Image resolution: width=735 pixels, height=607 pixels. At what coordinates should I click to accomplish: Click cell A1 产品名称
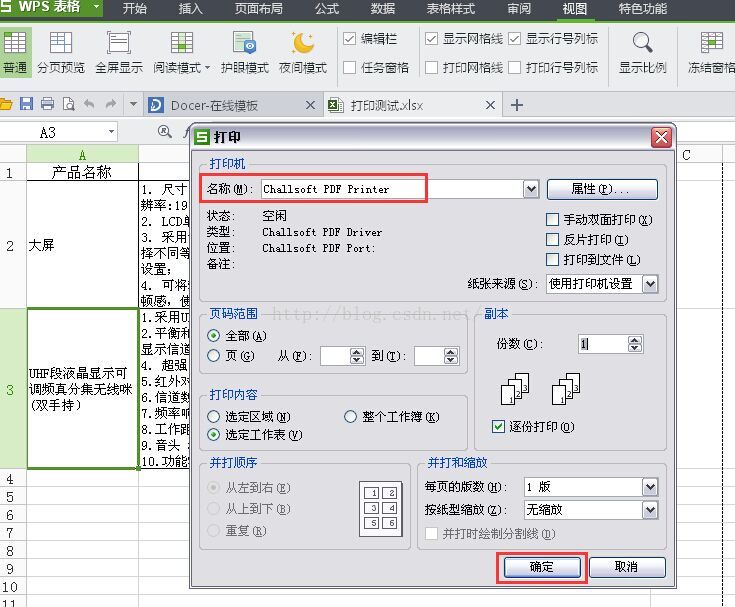82,172
